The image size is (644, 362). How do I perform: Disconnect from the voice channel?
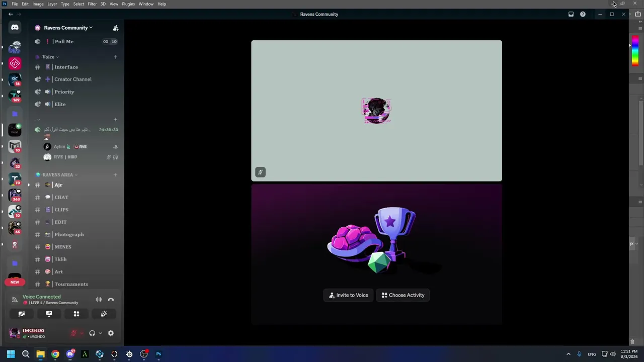click(111, 300)
